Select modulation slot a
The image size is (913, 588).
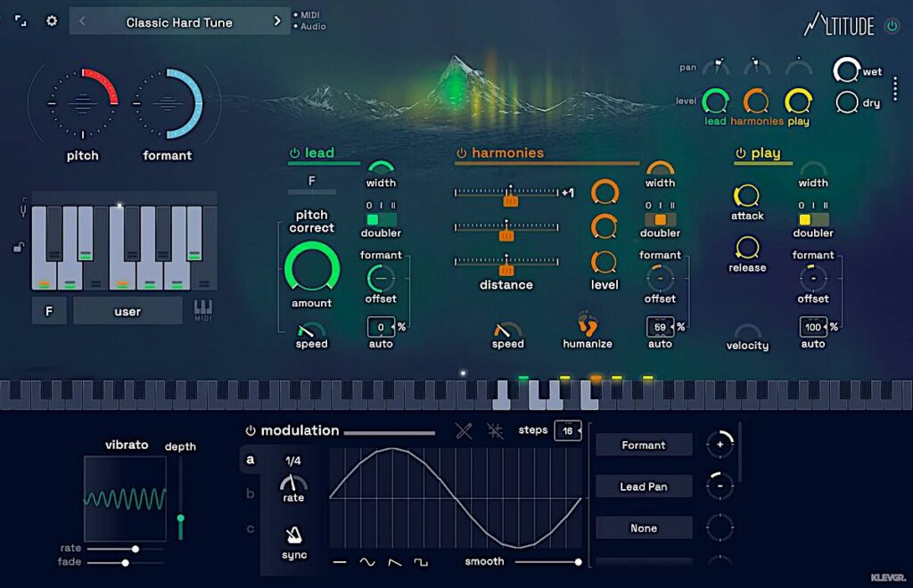[x=251, y=460]
